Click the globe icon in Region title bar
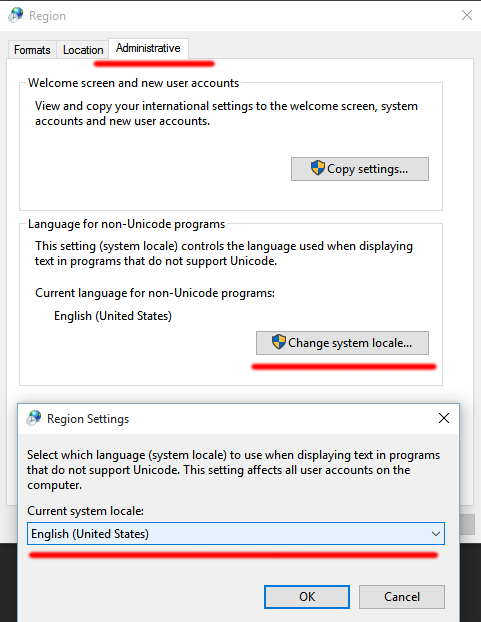Screen dimensions: 481x622 [15, 15]
